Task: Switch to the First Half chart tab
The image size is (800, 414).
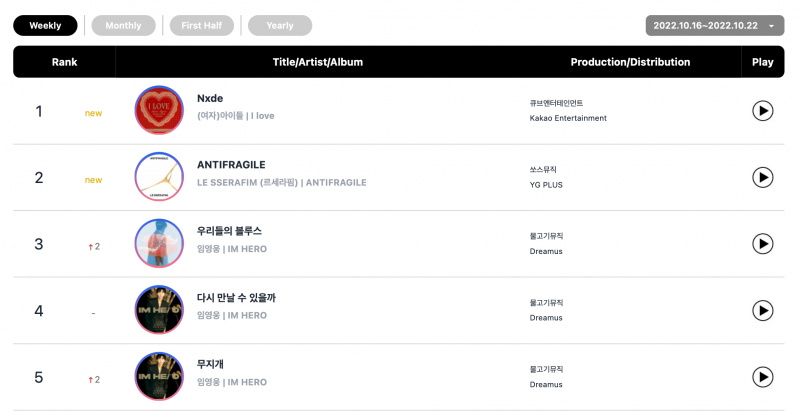Action: [202, 26]
